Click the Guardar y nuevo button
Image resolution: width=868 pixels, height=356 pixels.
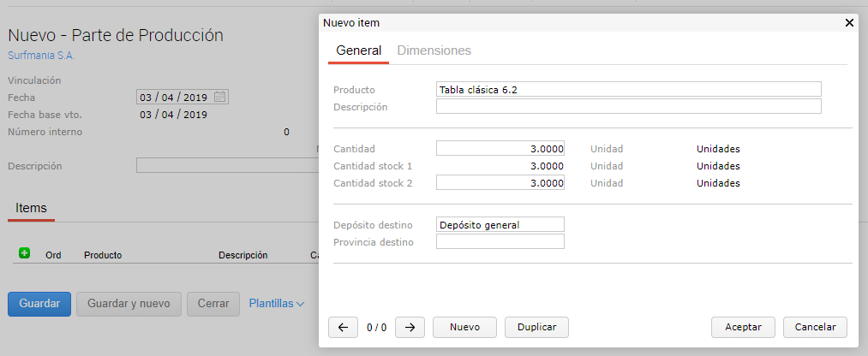(x=129, y=304)
